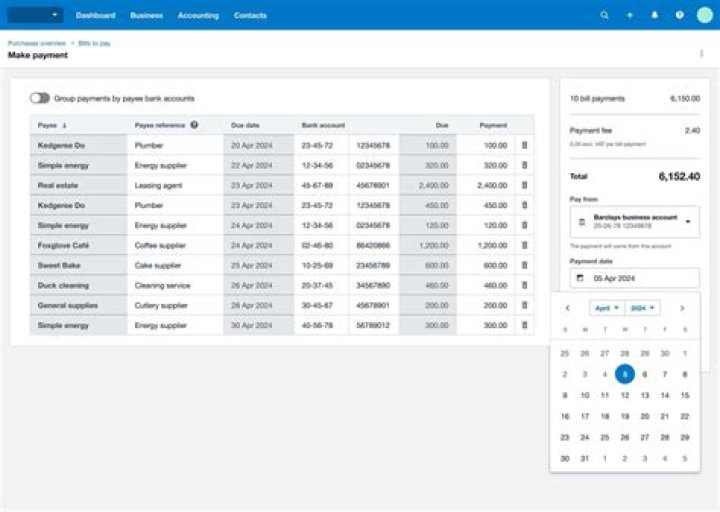Click the user avatar in top bar
Screen dimensions: 720x512
click(x=705, y=15)
